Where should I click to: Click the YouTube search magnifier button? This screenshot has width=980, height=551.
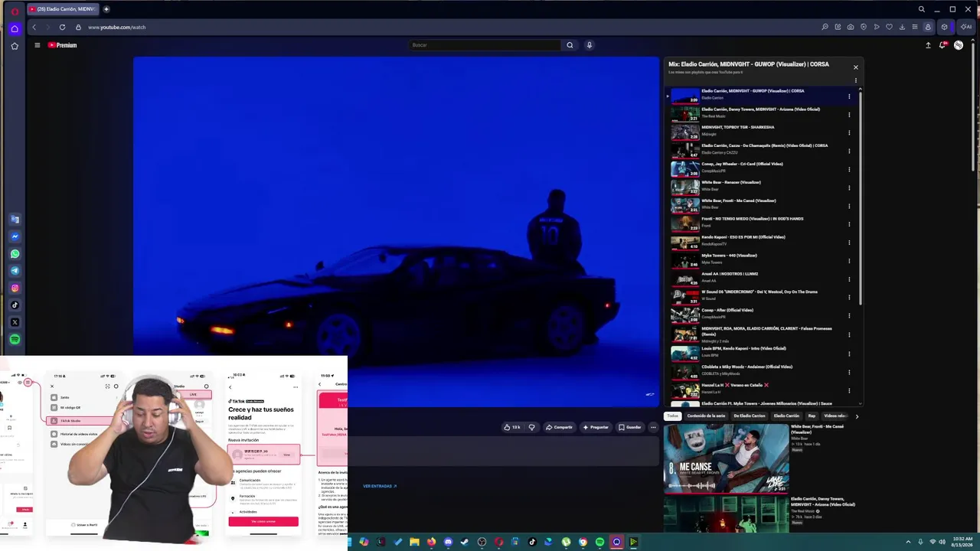pyautogui.click(x=570, y=45)
